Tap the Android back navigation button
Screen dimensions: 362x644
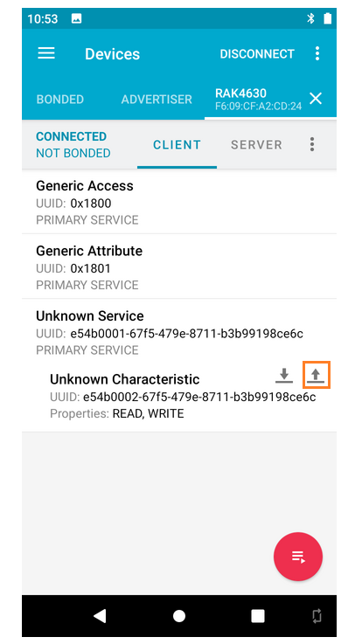click(x=100, y=616)
